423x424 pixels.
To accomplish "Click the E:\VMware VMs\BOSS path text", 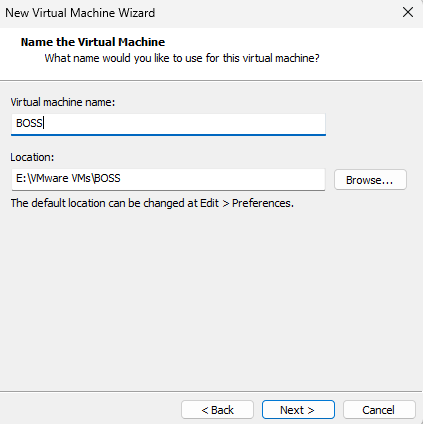I will click(x=68, y=178).
